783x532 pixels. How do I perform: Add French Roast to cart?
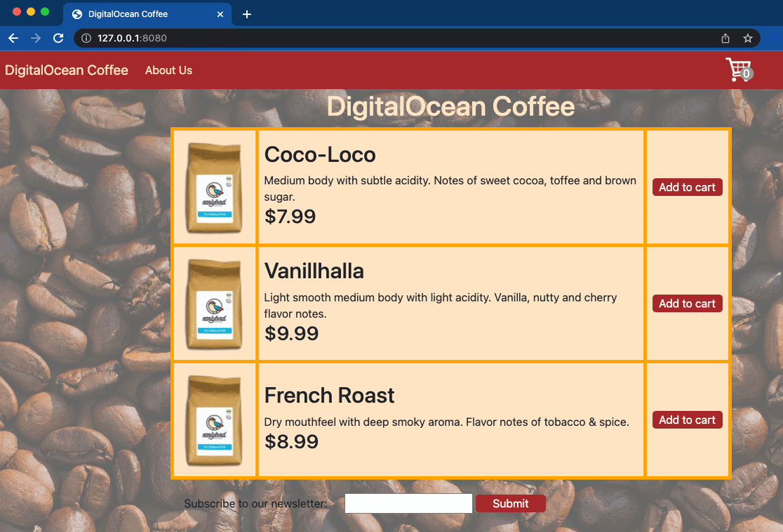(687, 420)
